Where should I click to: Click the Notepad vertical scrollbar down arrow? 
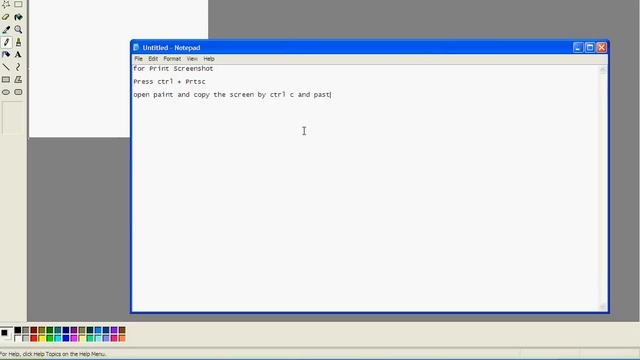pos(603,307)
